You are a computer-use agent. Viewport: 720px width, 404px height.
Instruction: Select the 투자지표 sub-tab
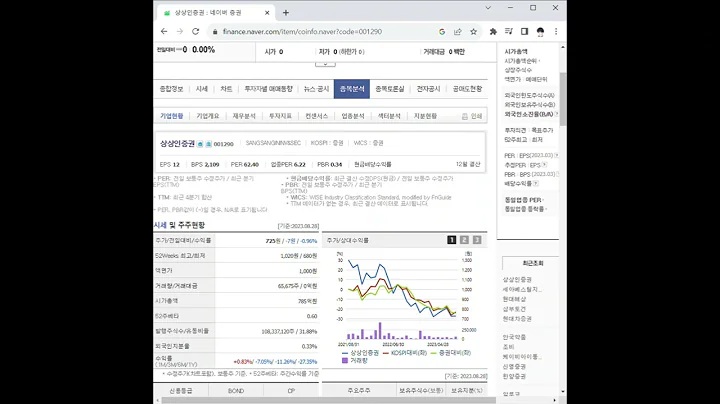280,116
